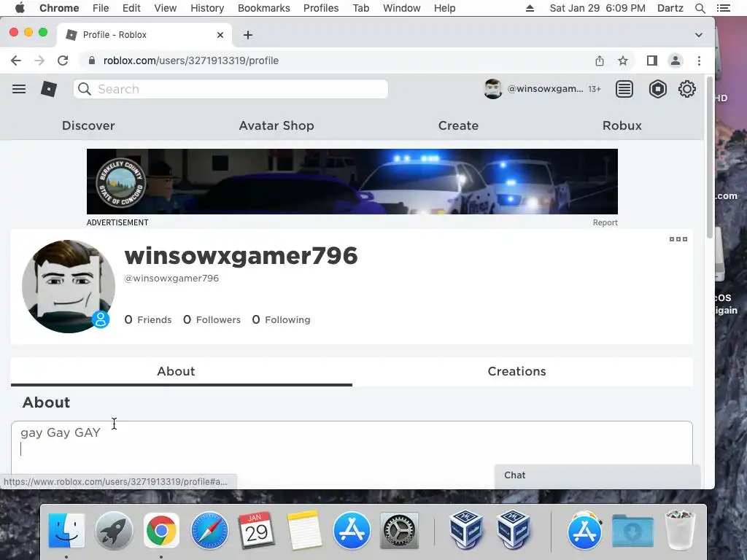
Task: Expand the tab search chevron
Action: [x=698, y=35]
